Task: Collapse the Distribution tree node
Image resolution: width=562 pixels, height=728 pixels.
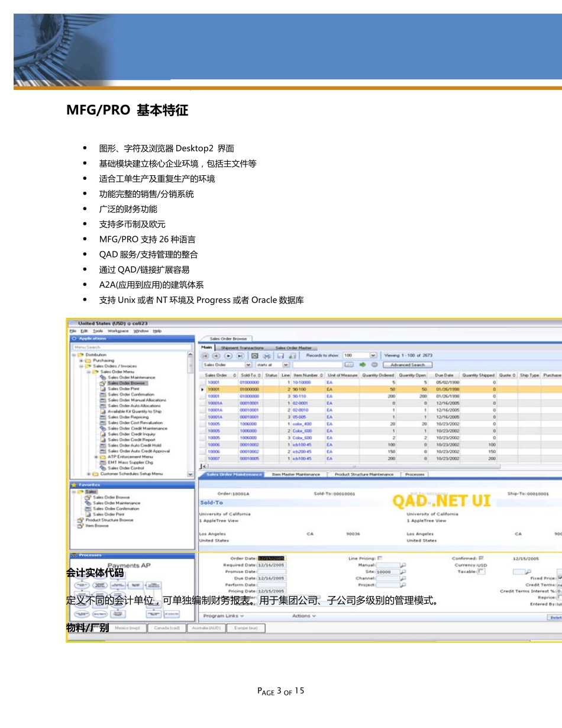Action: [x=75, y=355]
